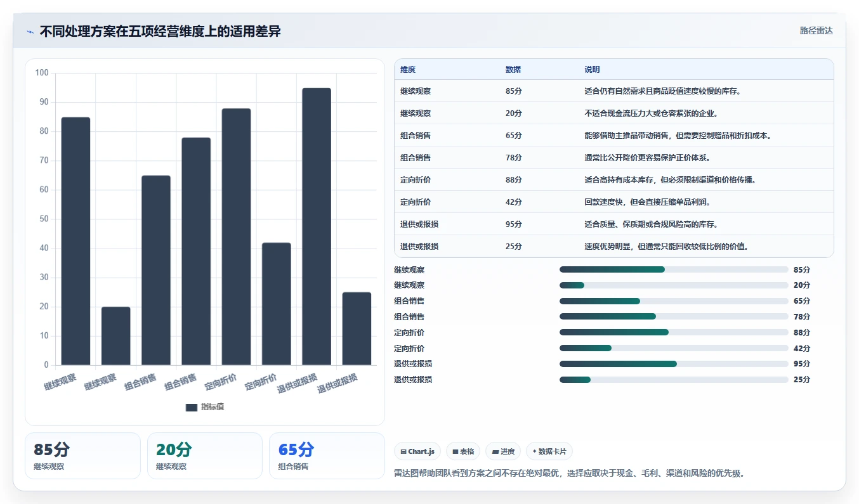Click the 路径雷达 label in the header
Image resolution: width=859 pixels, height=504 pixels.
tap(816, 30)
